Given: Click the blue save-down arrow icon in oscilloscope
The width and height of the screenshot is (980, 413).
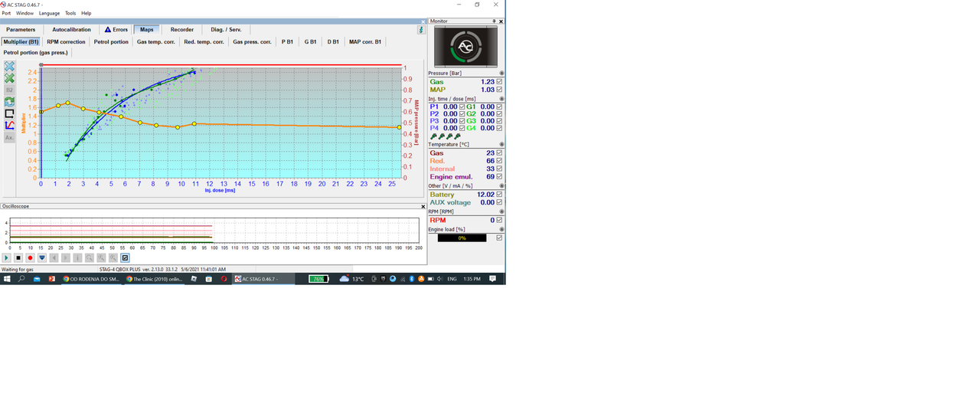Looking at the screenshot, I should pyautogui.click(x=42, y=258).
